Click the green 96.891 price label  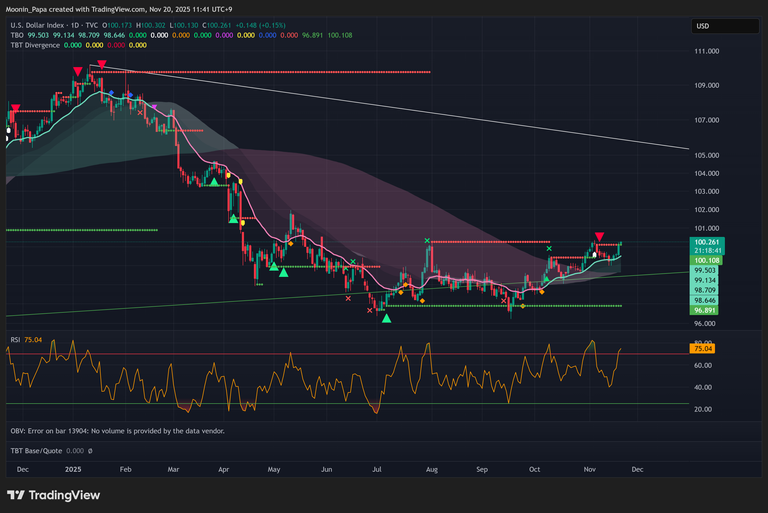706,310
